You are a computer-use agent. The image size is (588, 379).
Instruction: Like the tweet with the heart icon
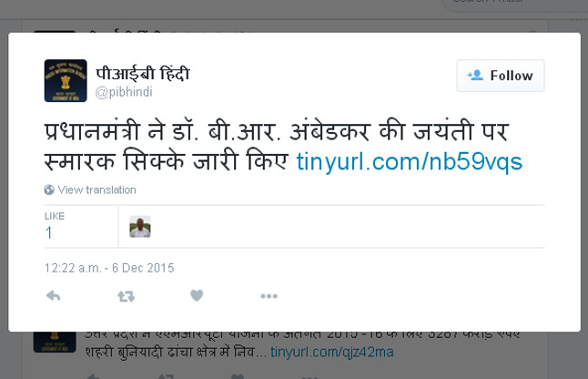[197, 296]
